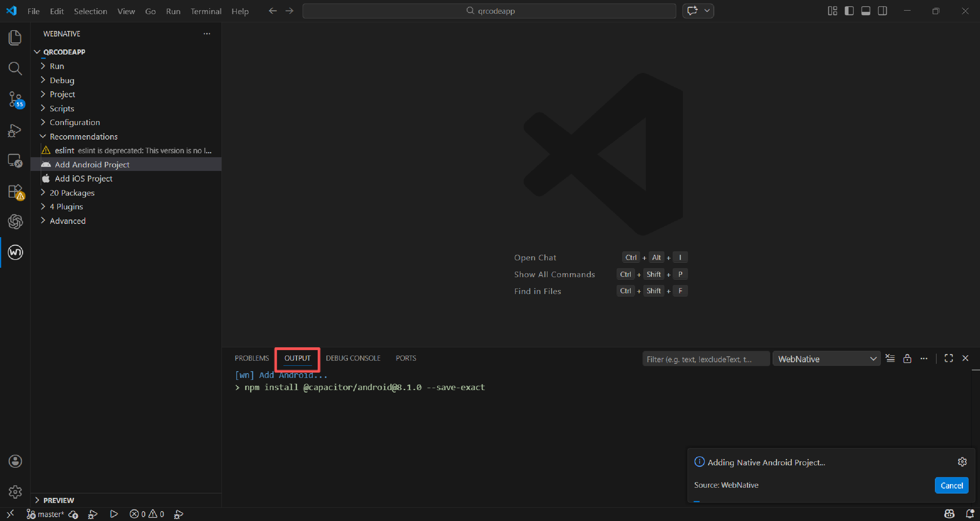Open the WebNative view in activity bar
The height and width of the screenshot is (521, 980).
15,252
